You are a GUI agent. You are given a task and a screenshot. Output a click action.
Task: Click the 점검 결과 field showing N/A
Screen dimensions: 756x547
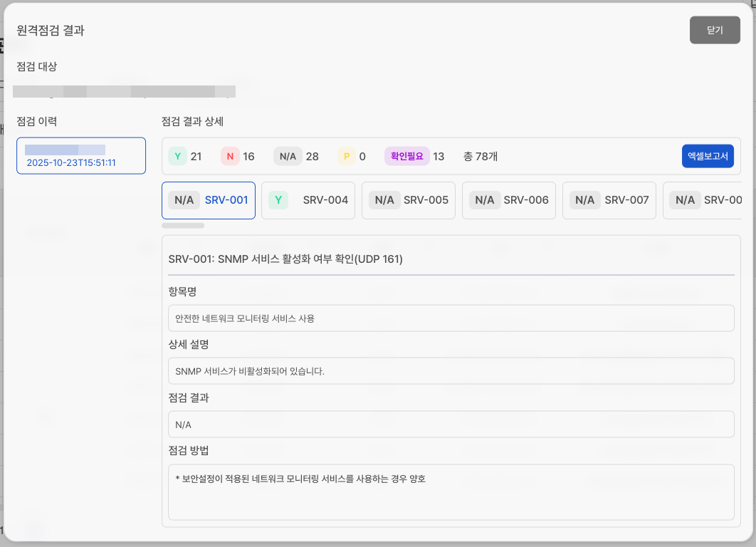(451, 424)
